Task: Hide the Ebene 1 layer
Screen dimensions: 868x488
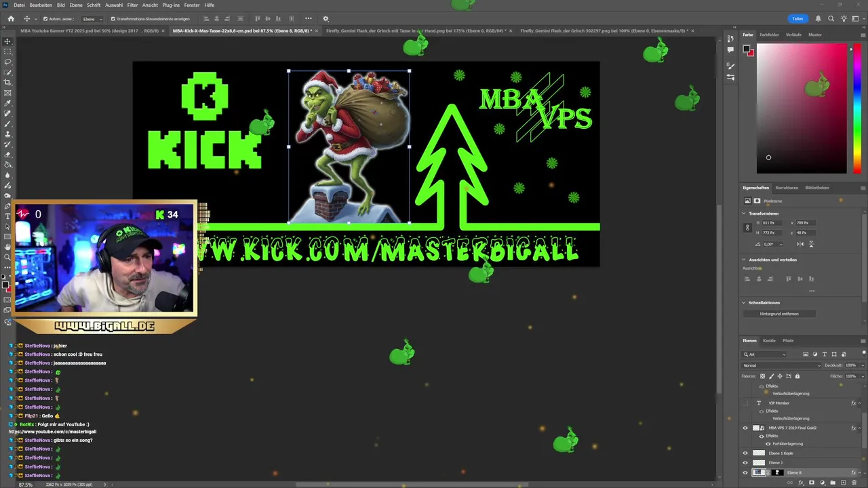Action: click(x=745, y=462)
